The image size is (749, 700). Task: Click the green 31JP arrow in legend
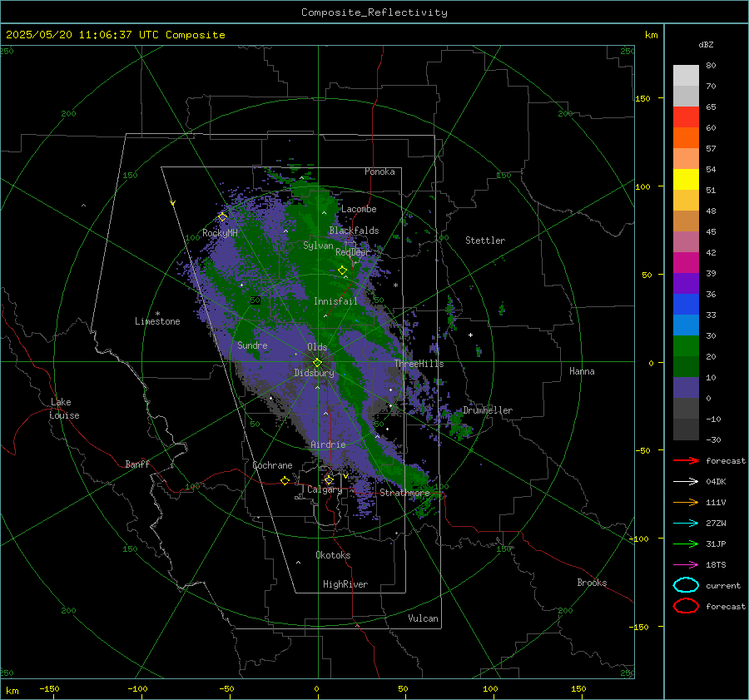coord(686,544)
